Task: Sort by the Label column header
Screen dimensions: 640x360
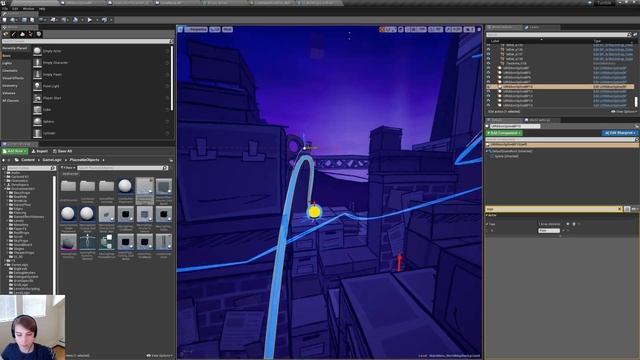Action: point(495,41)
